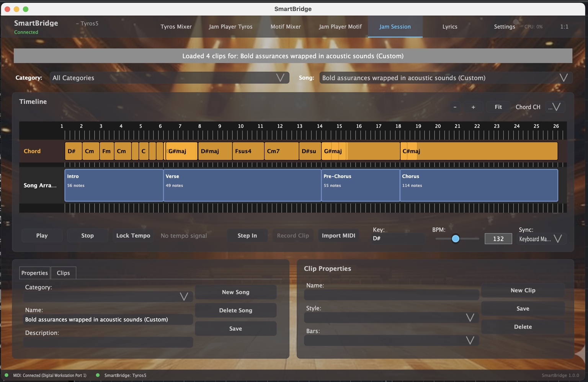Viewport: 588px width, 382px height.
Task: Click the 1:1 zoom ratio control
Action: click(564, 27)
